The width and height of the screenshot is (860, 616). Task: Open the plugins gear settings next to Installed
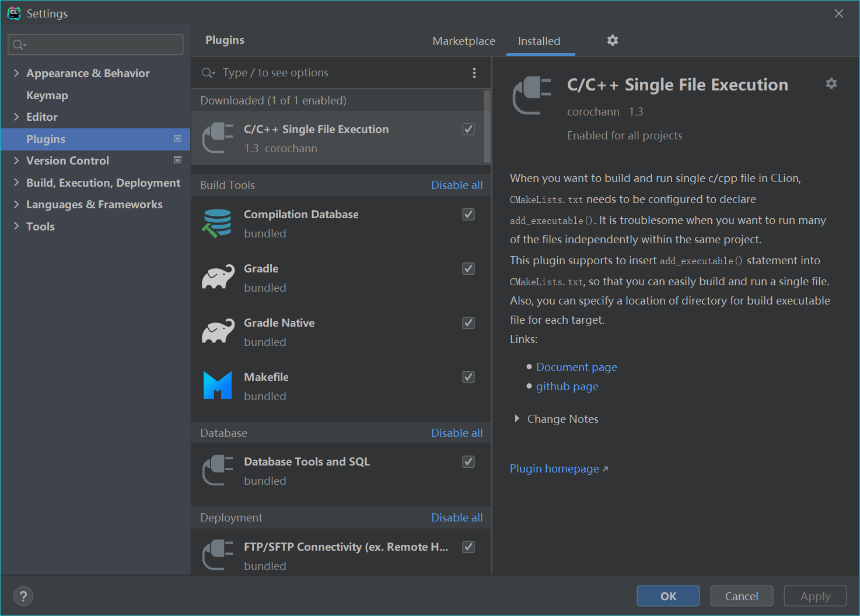612,40
